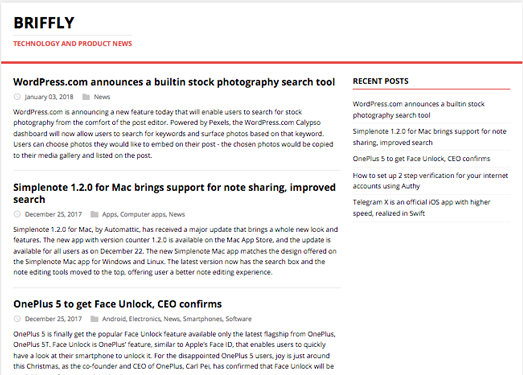Image resolution: width=523 pixels, height=375 pixels.
Task: Open the recent post about WordPress.com stock photography
Action: tap(419, 109)
